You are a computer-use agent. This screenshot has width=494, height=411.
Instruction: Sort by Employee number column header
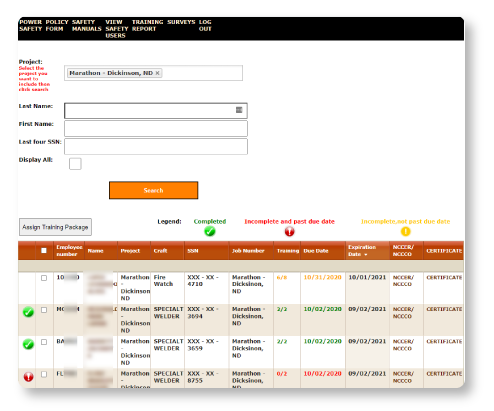tap(69, 250)
